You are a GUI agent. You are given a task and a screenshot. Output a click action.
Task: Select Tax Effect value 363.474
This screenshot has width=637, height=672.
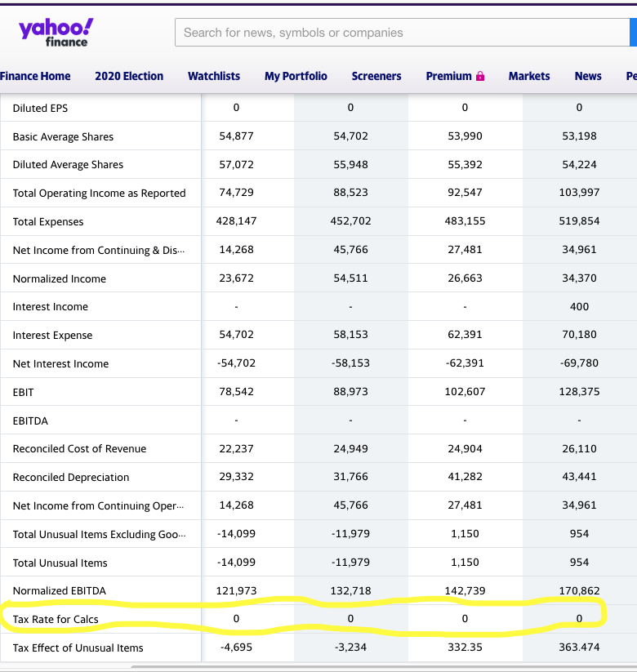(579, 647)
